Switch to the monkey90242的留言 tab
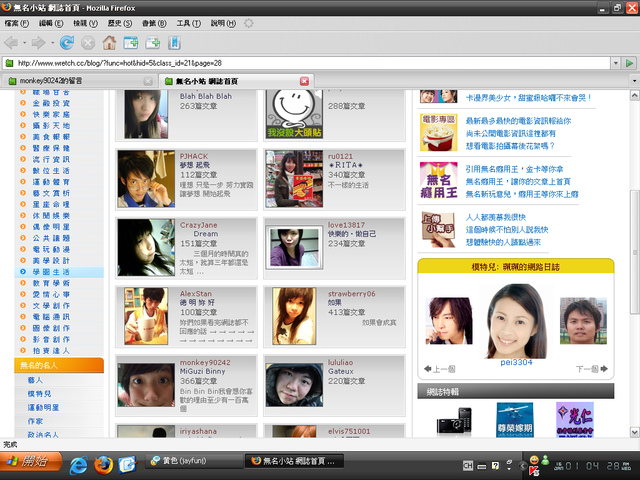640x480 pixels. pos(80,81)
